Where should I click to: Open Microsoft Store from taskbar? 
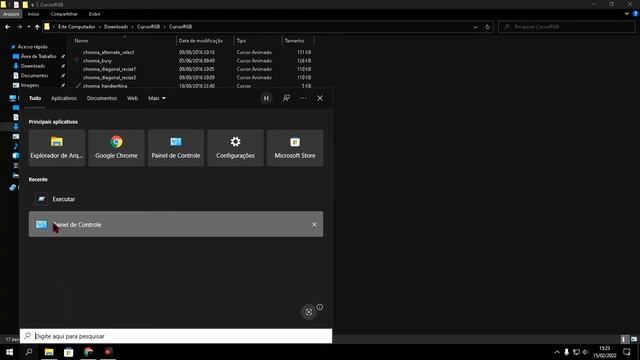(x=69, y=352)
